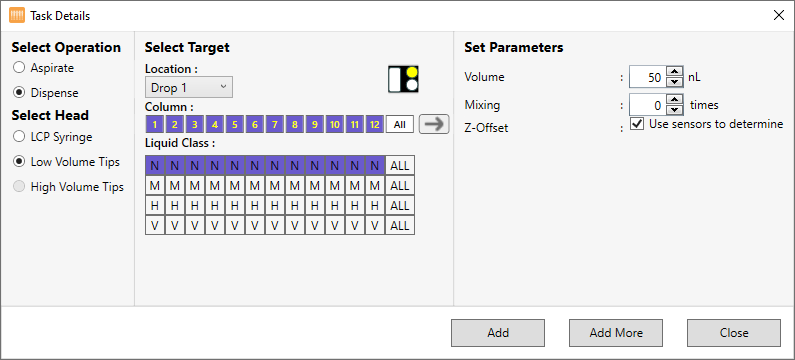Select column 12 tile
795x360 pixels.
(x=374, y=124)
